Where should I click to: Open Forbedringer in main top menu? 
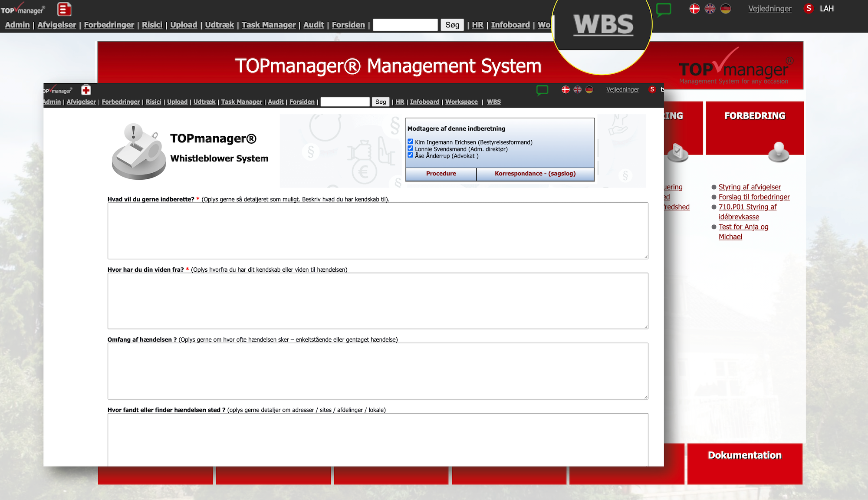coord(109,25)
